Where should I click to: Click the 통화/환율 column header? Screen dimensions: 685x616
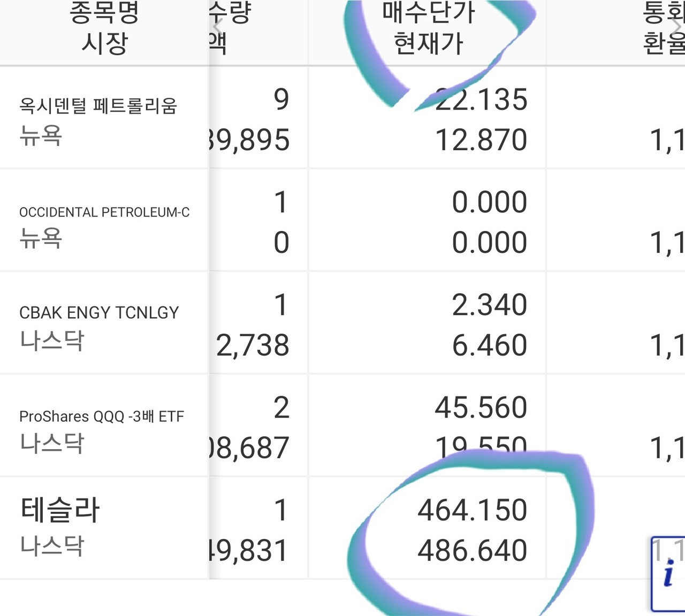(x=664, y=31)
